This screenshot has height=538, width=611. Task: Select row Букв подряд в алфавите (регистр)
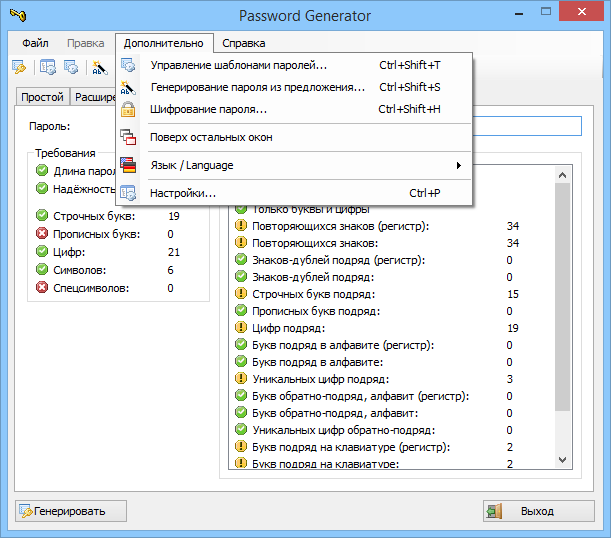392,345
